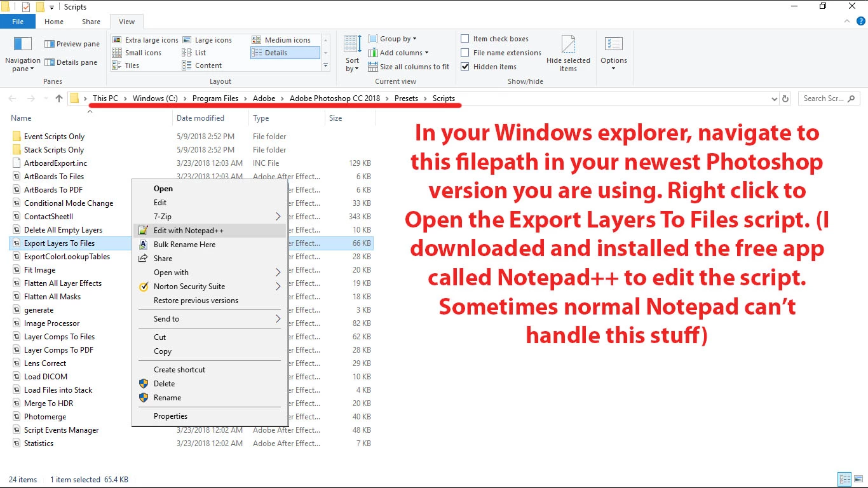
Task: Select the Load Files into Stack script
Action: 58,390
